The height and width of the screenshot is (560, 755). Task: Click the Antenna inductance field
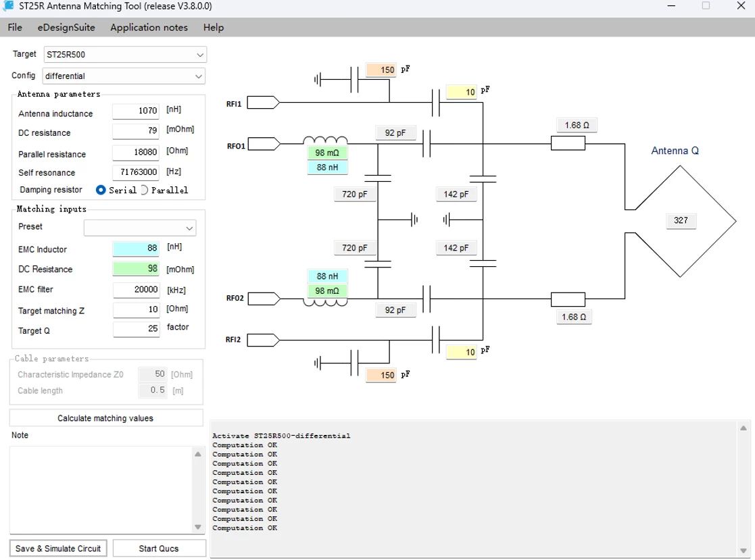136,111
